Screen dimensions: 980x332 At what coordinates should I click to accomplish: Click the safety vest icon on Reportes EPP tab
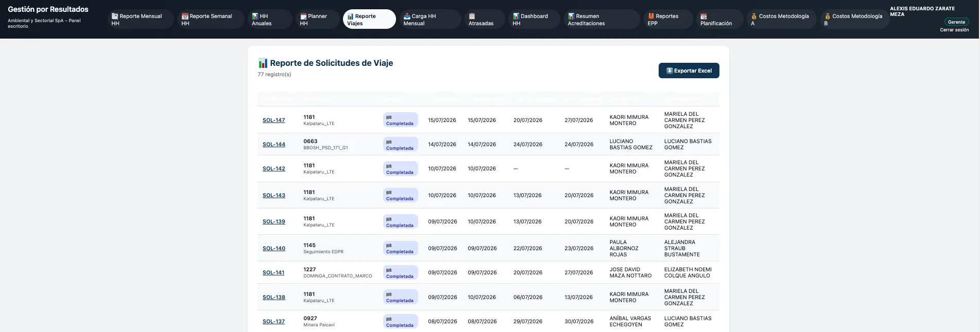pyautogui.click(x=651, y=16)
